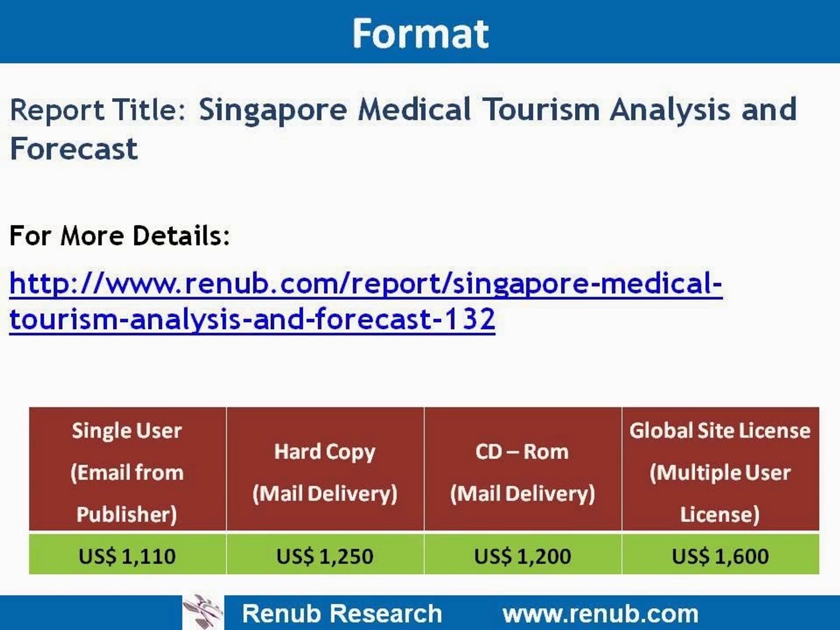The image size is (840, 630).
Task: Select the 'Format' slide heading
Action: (x=420, y=33)
